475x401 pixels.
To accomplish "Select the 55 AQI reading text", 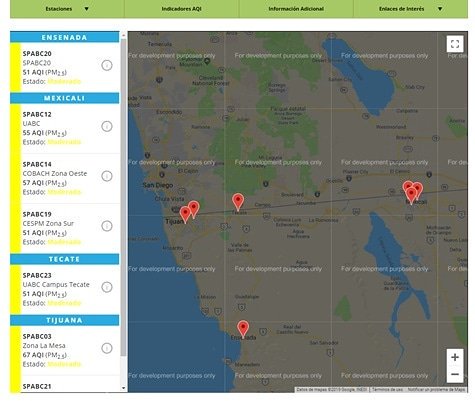I will click(x=45, y=133).
